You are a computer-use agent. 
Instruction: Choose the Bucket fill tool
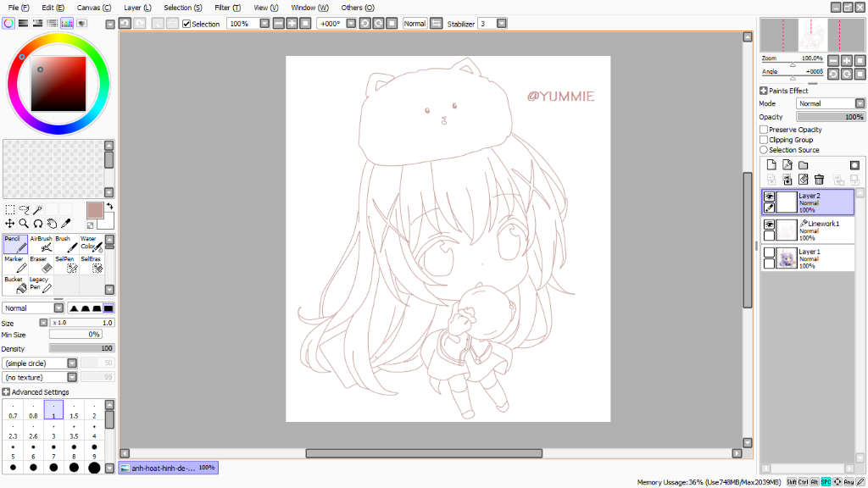pos(15,285)
